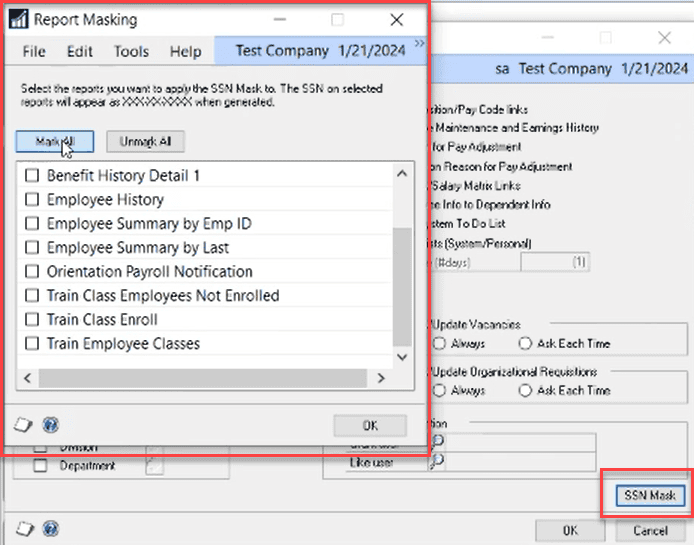Click the vertical scrollbar thumb in report list
This screenshot has height=545, width=694.
(x=402, y=287)
